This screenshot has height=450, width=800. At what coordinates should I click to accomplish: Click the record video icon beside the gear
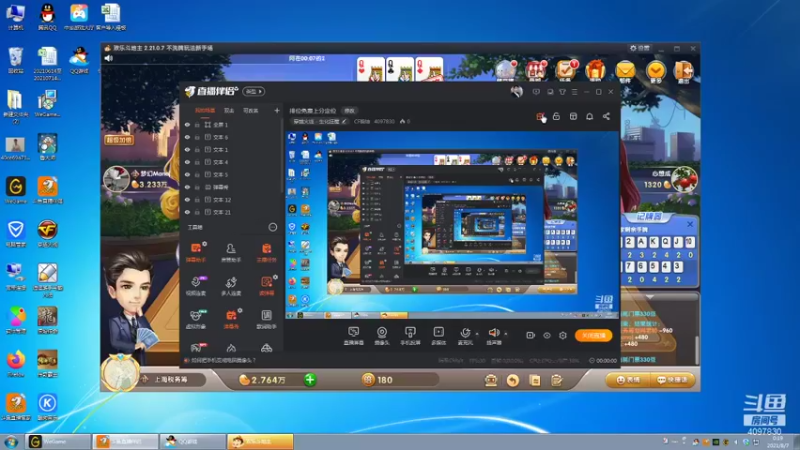click(x=531, y=335)
